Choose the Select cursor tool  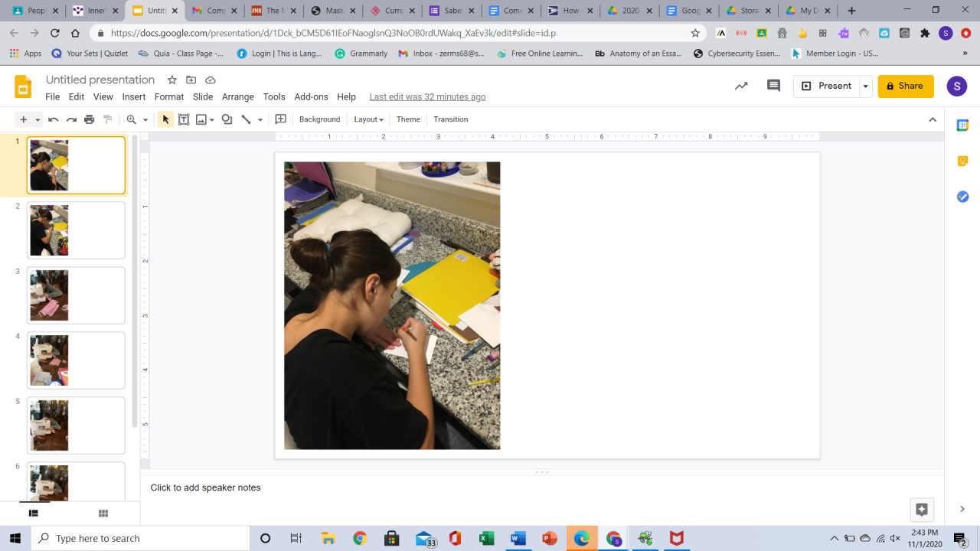(x=165, y=119)
